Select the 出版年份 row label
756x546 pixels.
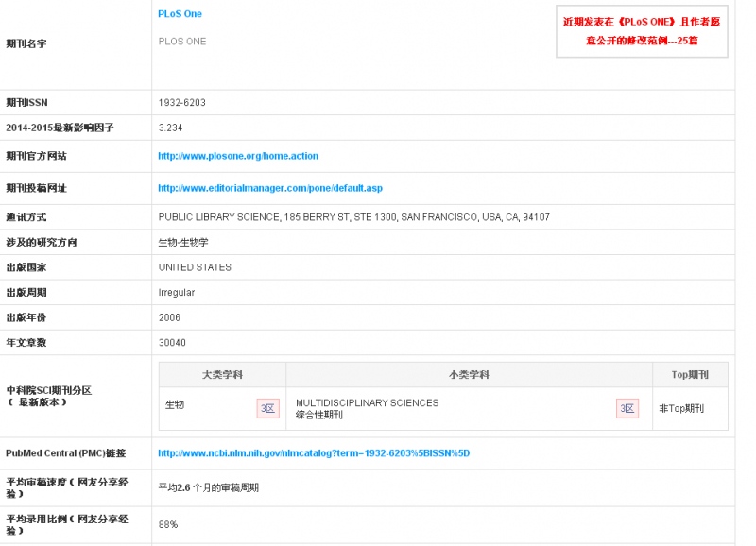point(26,317)
